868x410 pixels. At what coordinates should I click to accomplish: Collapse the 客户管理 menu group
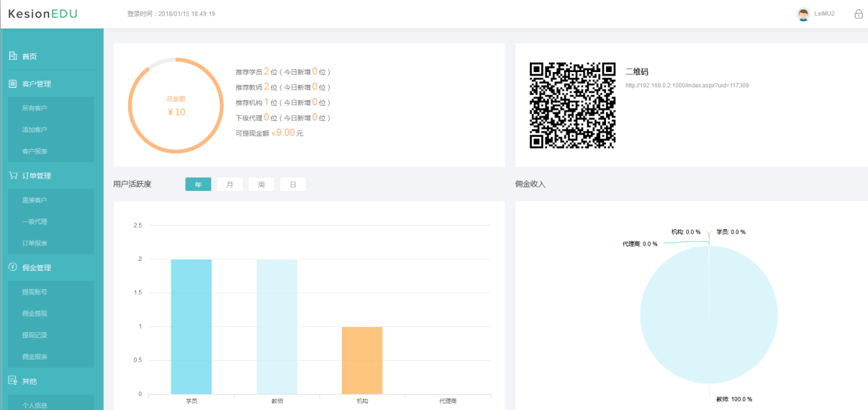click(37, 84)
